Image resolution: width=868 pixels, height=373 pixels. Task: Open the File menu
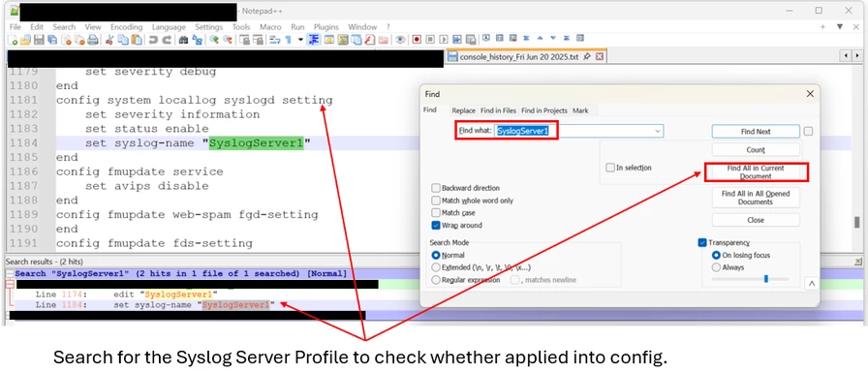coord(15,26)
